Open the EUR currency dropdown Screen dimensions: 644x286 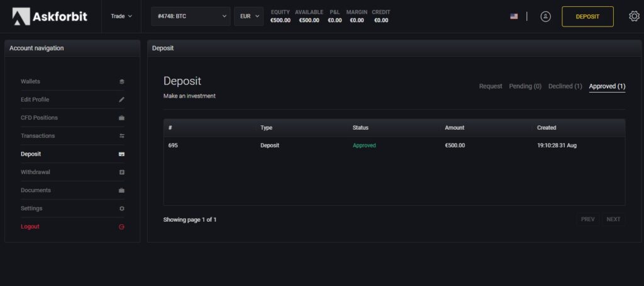click(249, 16)
